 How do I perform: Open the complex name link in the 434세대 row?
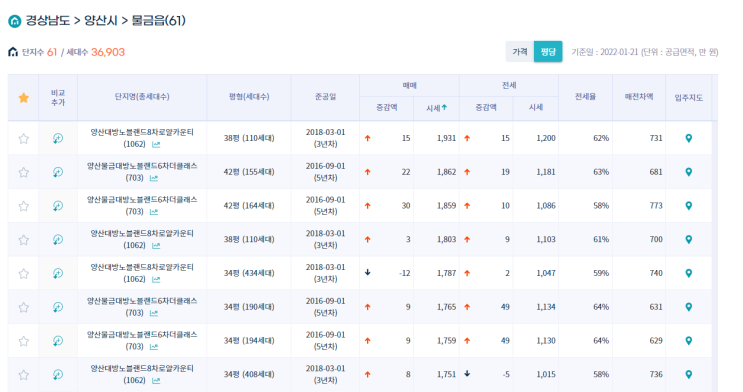[142, 267]
